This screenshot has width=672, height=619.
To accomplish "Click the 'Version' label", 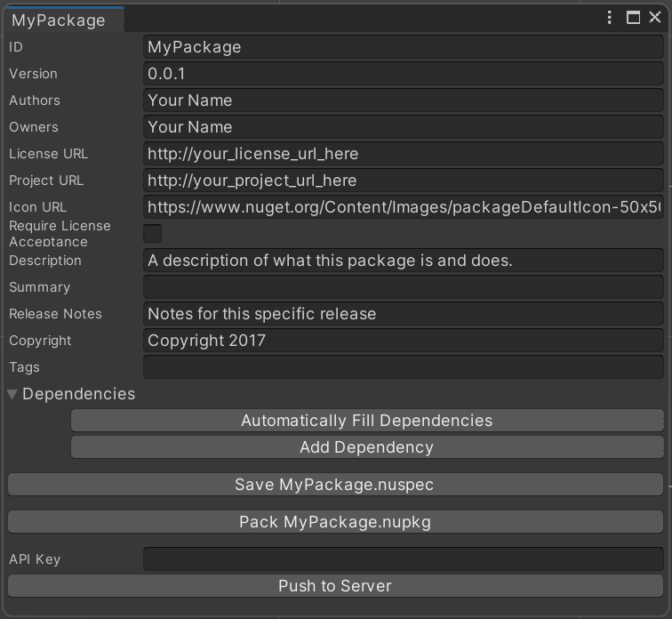I will tap(34, 74).
